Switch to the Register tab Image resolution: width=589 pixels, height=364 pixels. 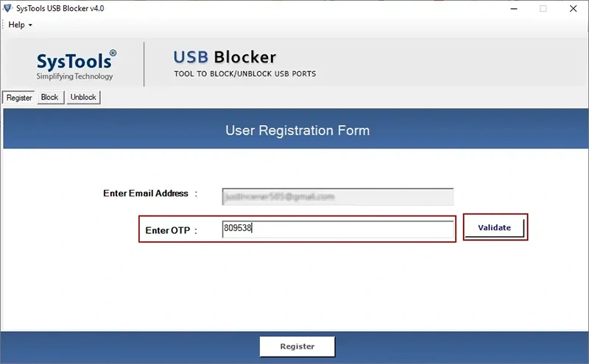point(19,98)
